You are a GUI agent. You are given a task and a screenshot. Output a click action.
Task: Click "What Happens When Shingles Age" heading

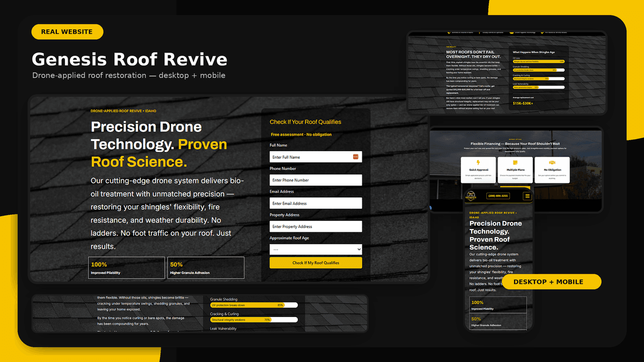[x=533, y=53]
